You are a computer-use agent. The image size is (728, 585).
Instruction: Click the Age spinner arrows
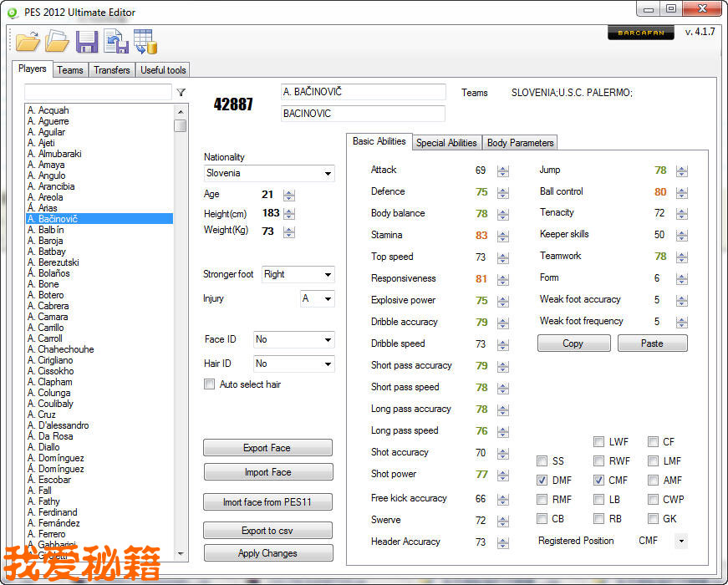click(289, 196)
